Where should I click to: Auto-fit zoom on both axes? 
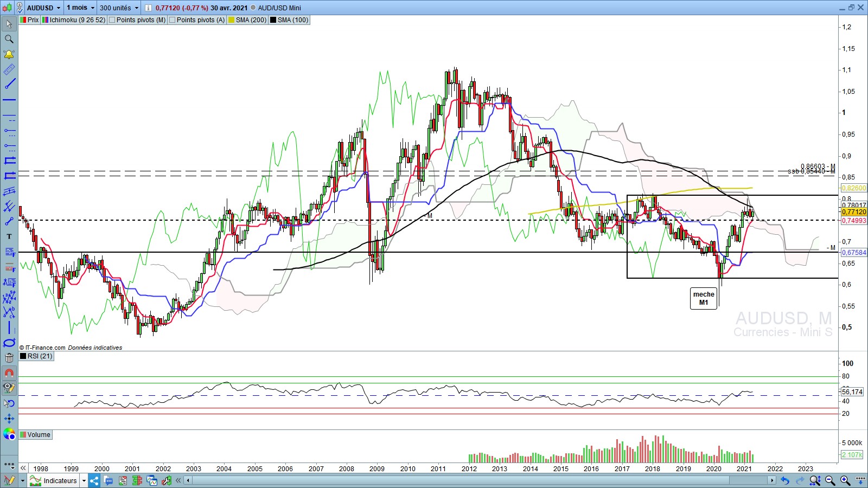point(815,480)
